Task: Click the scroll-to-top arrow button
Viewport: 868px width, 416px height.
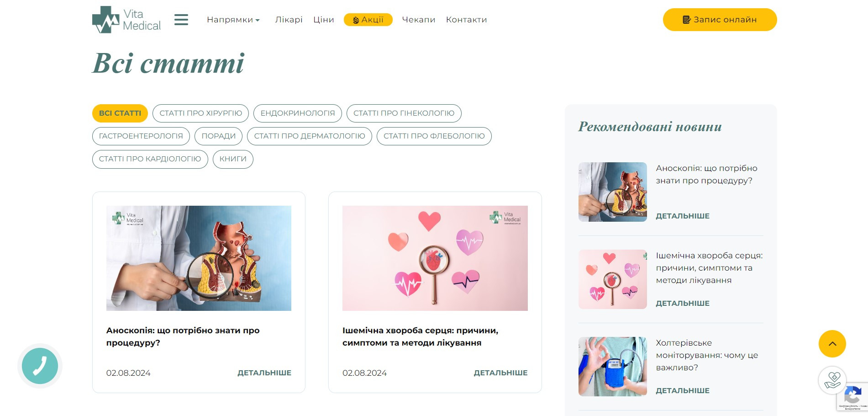Action: pos(832,344)
